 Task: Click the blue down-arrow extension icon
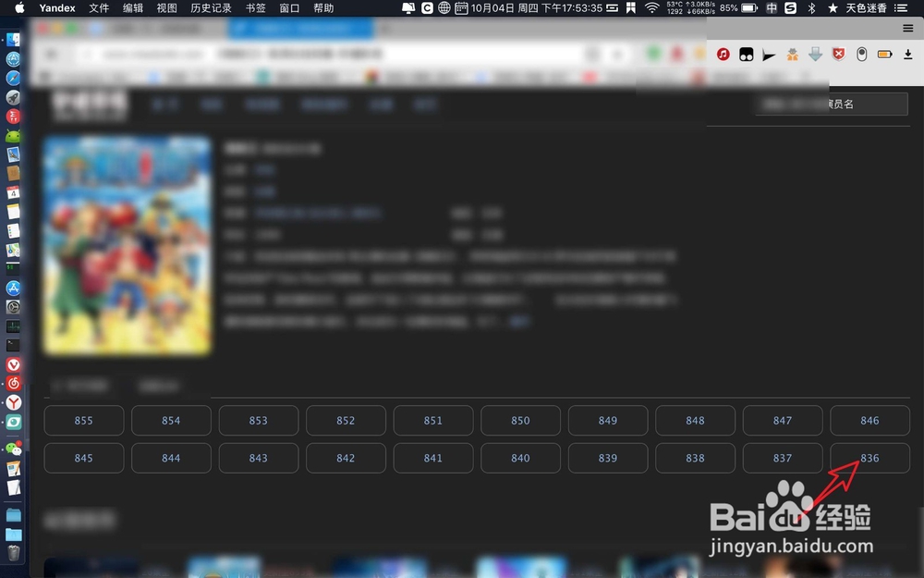(x=816, y=55)
